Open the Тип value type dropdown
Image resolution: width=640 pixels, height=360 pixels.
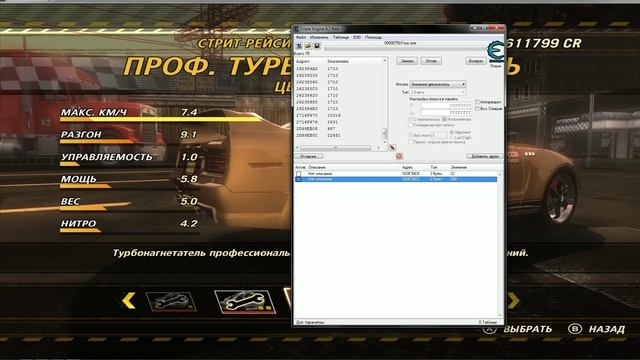(x=438, y=92)
